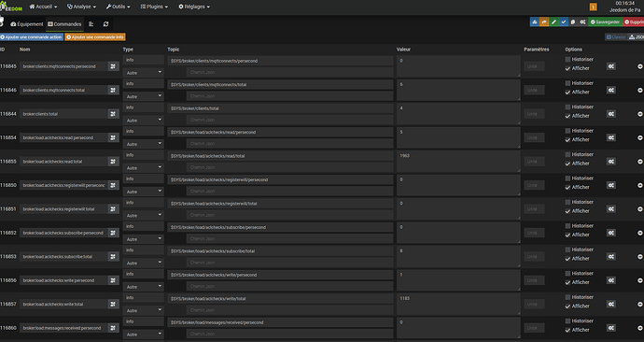Click the refresh icon next to Commandes tab
The width and height of the screenshot is (644, 342).
pos(105,24)
